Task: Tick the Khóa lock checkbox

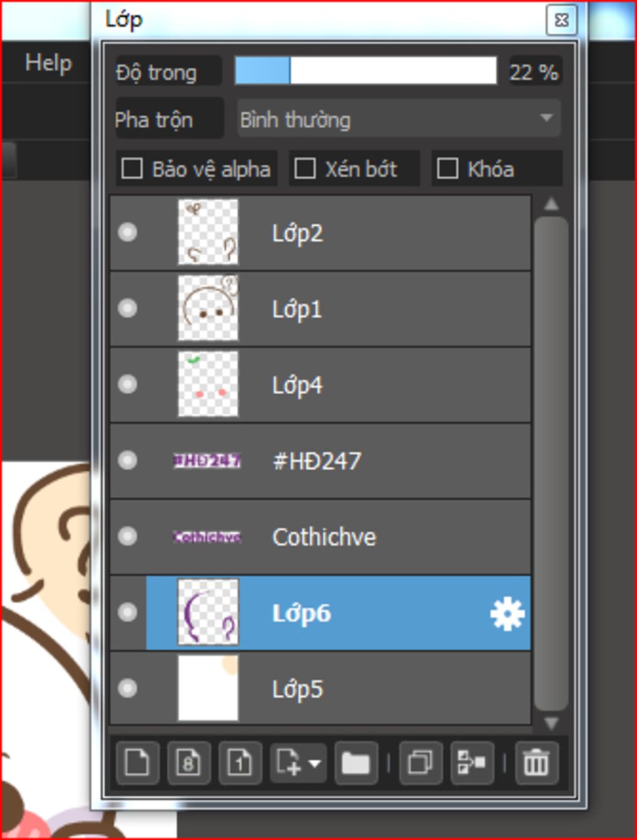Action: point(447,168)
